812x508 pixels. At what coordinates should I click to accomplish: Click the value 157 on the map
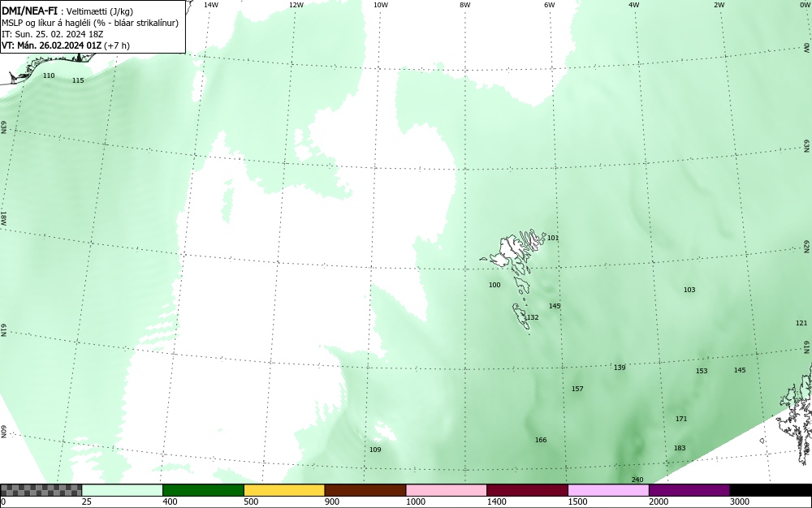(577, 389)
